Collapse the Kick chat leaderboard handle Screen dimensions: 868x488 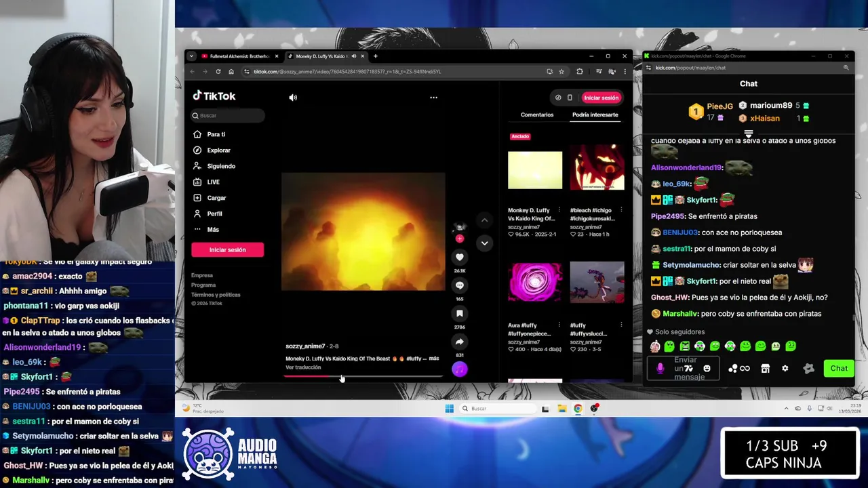coord(749,134)
